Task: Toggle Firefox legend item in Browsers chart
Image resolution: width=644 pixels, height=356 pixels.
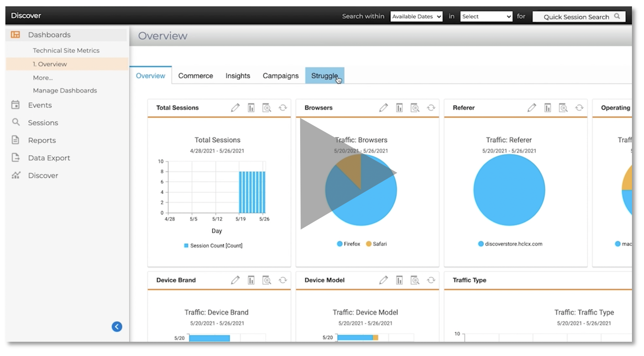Action: click(349, 244)
